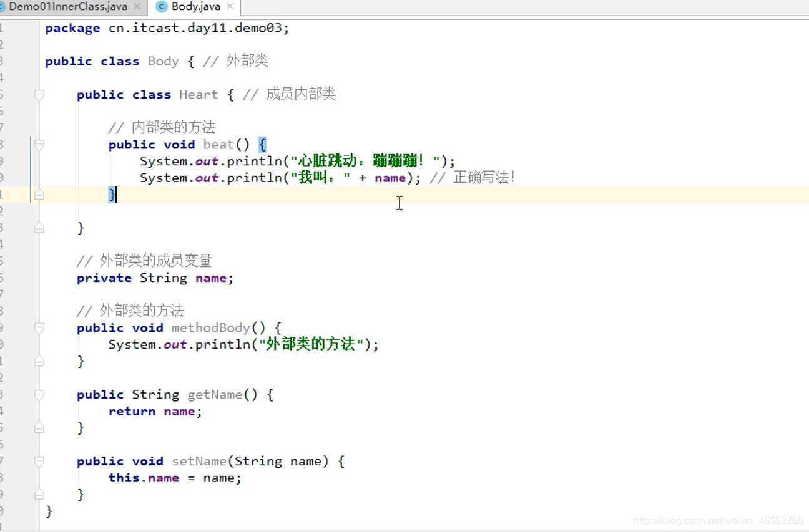
Task: Close the Body.java tab
Action: pos(230,7)
